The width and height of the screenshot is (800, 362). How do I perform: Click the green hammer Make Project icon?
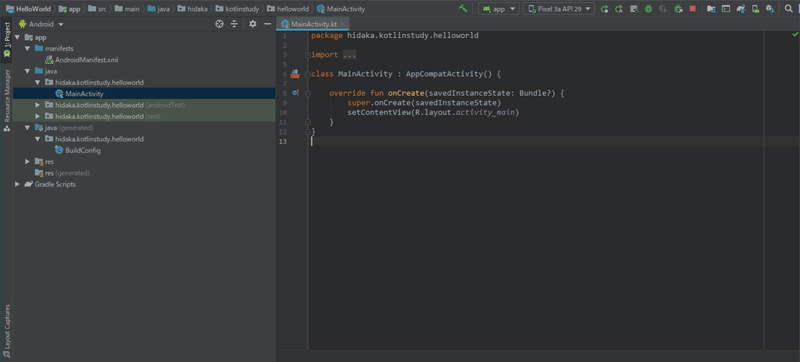coord(463,9)
